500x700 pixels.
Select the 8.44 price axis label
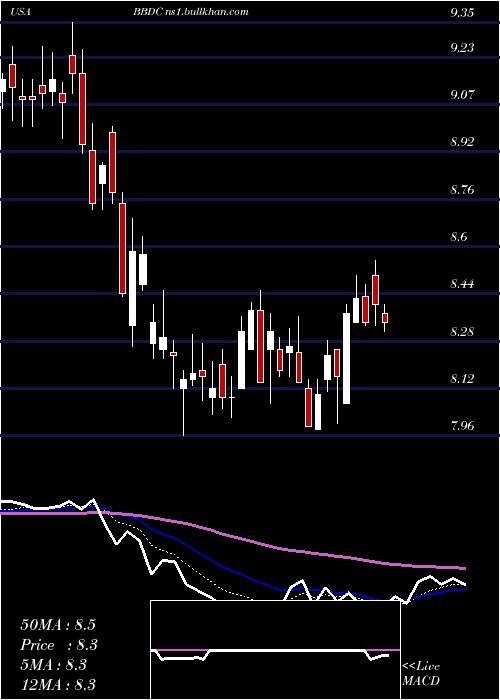(462, 284)
